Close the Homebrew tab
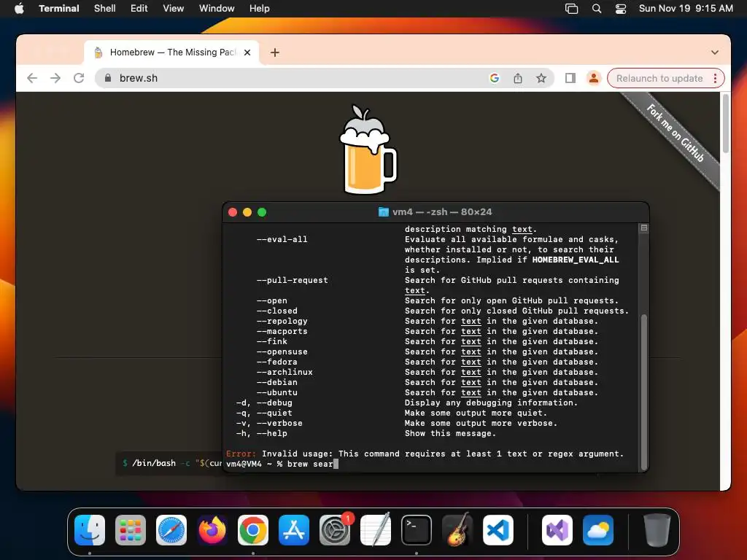 (247, 52)
